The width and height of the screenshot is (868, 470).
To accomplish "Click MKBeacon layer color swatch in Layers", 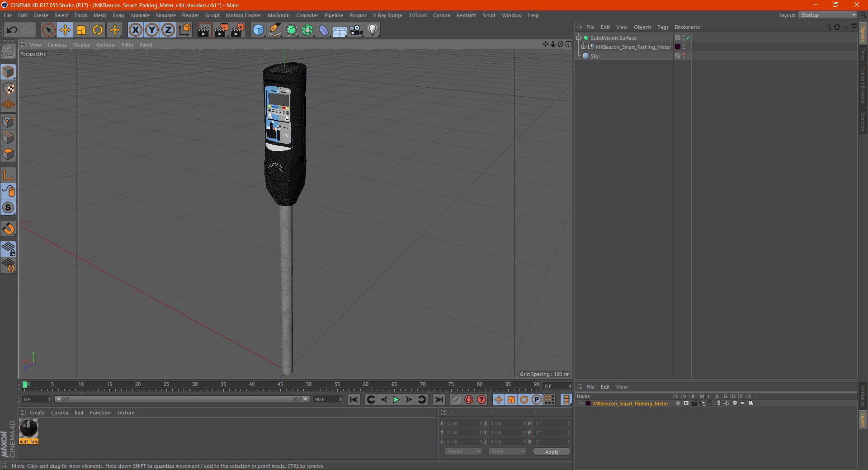I will 588,404.
